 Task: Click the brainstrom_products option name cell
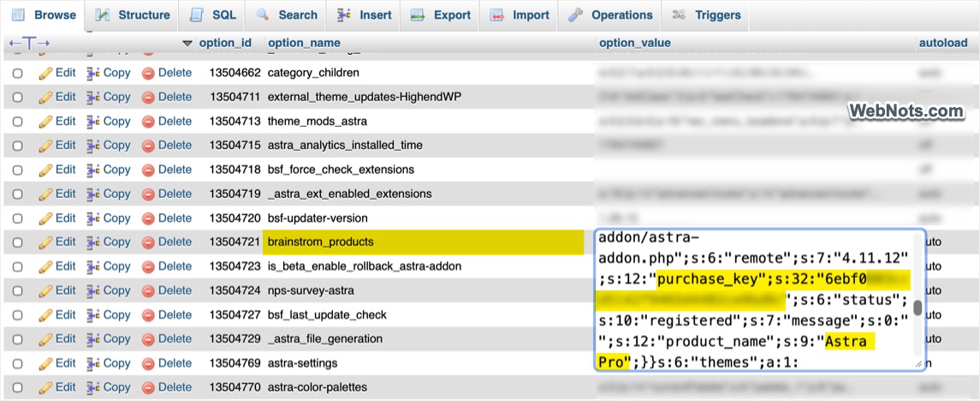coord(423,242)
